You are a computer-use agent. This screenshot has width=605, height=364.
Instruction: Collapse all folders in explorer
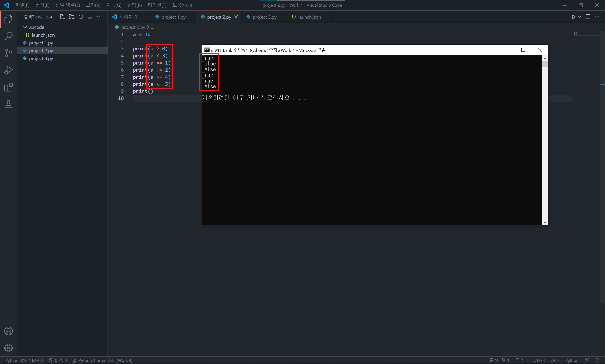(x=90, y=17)
